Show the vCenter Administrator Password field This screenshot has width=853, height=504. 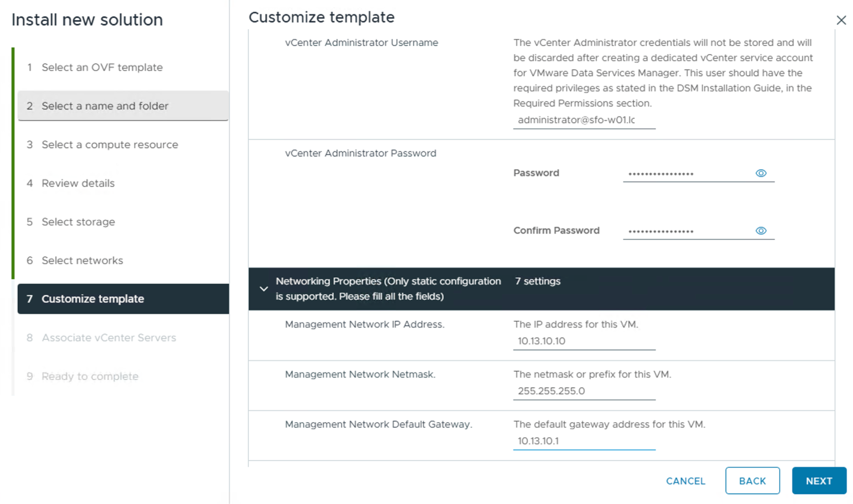point(761,173)
